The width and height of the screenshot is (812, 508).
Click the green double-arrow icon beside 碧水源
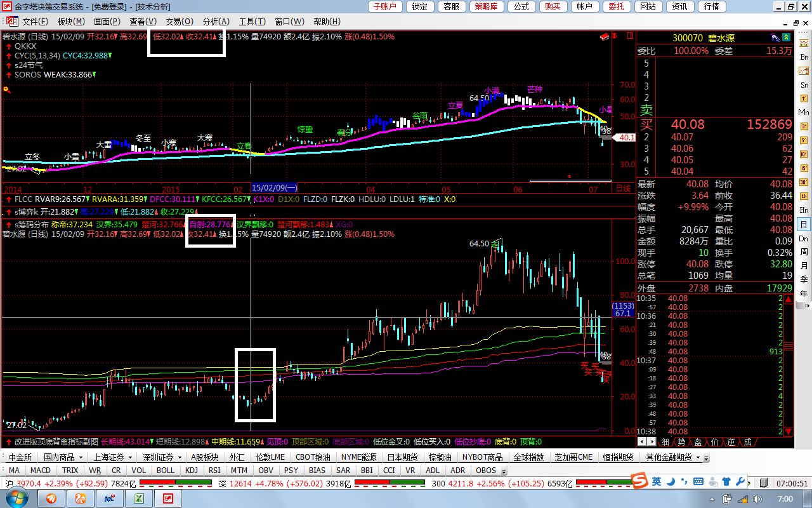[787, 38]
